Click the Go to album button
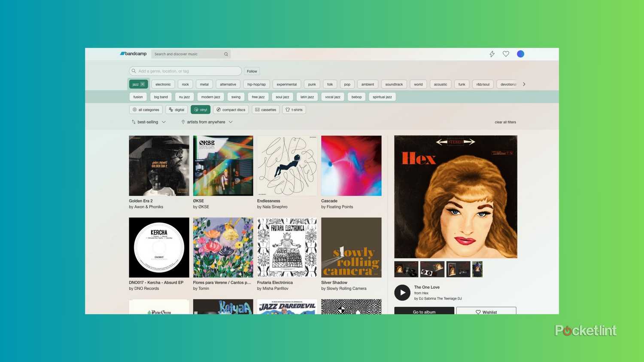The image size is (644, 362). (x=424, y=312)
